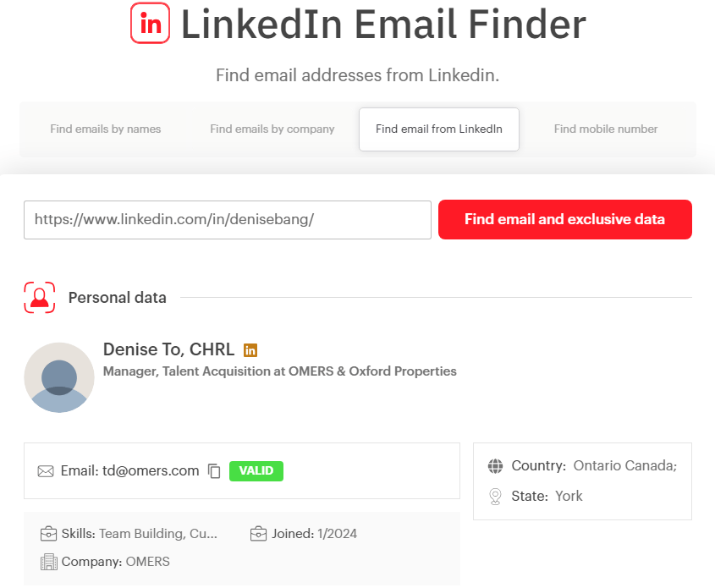Click the LinkedIn profile URL input field

(227, 220)
